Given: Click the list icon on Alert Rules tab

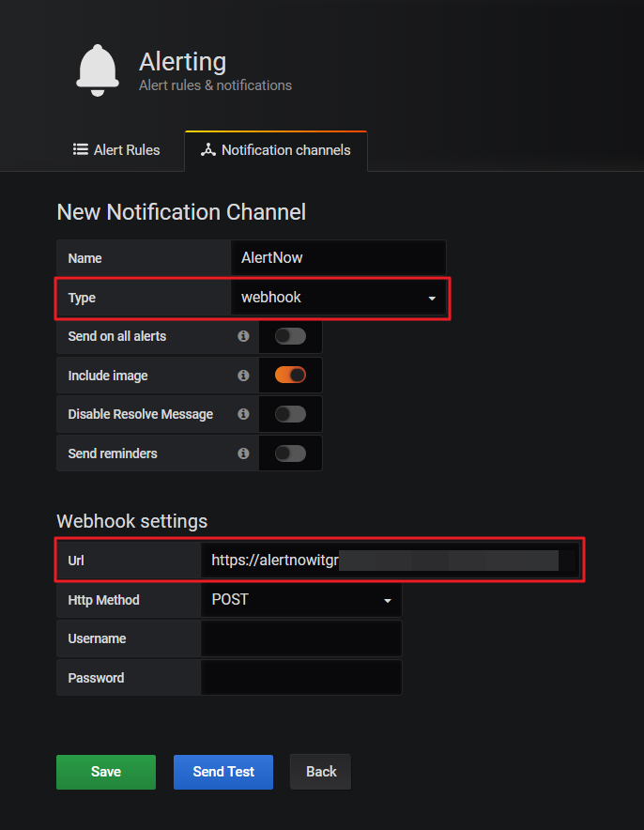Looking at the screenshot, I should [x=81, y=150].
